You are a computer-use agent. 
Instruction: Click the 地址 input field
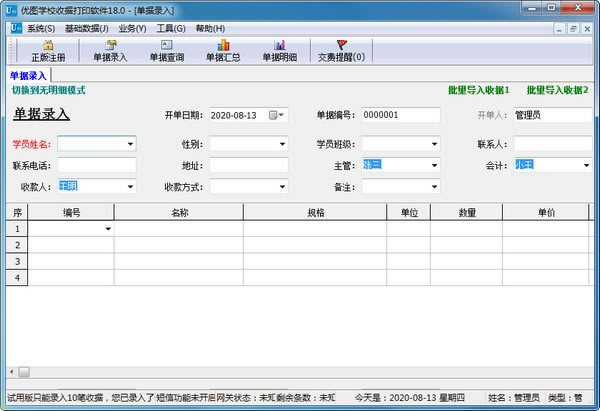tap(249, 165)
